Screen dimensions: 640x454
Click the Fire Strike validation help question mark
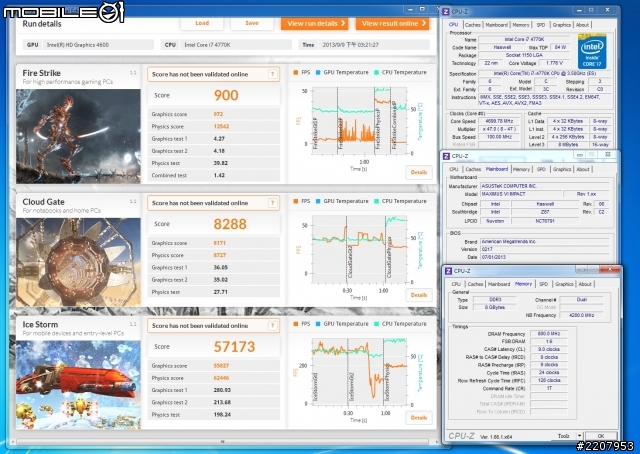pos(273,74)
